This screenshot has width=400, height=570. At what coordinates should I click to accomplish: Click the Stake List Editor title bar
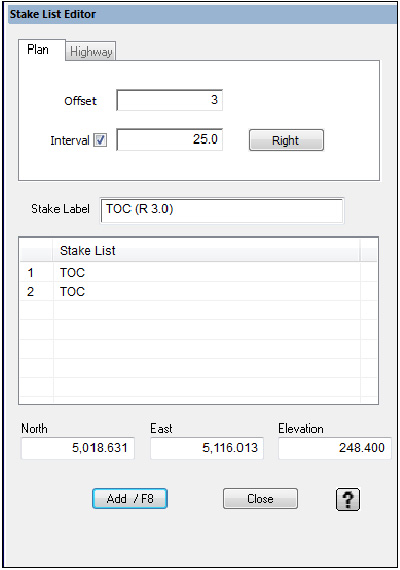(202, 15)
